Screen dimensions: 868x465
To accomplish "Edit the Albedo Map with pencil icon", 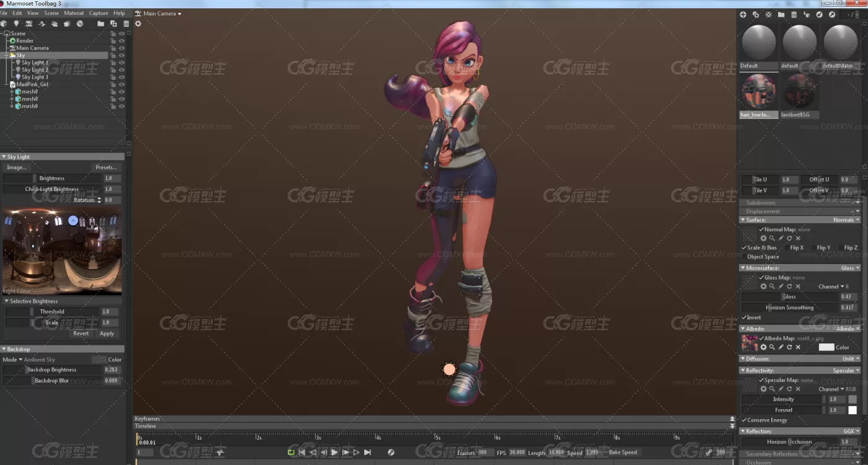I will 781,347.
